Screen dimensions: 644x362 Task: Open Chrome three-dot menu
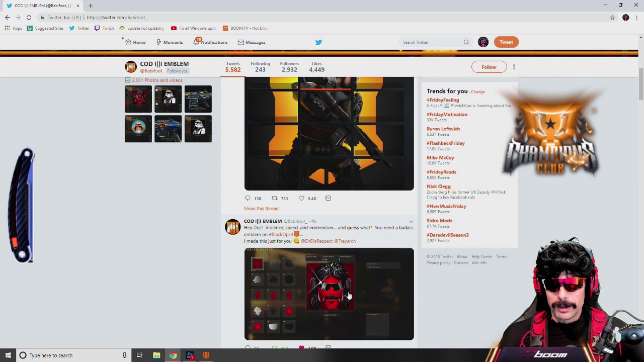tap(636, 18)
